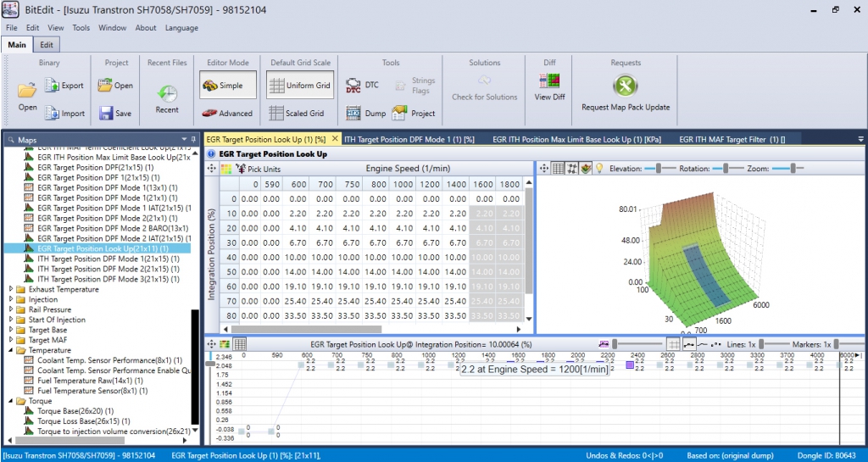Switch to EGR ITH MAF Target Filter tab
The width and height of the screenshot is (868, 462).
coord(732,139)
